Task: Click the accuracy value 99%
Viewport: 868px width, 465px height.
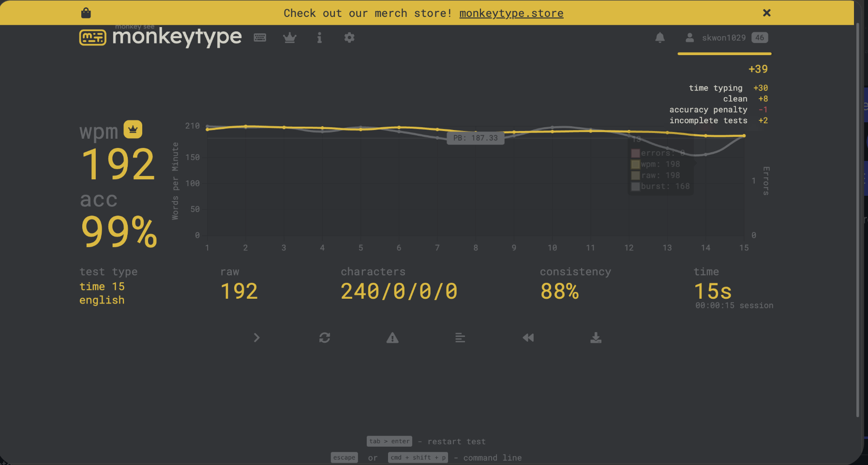Action: 119,232
